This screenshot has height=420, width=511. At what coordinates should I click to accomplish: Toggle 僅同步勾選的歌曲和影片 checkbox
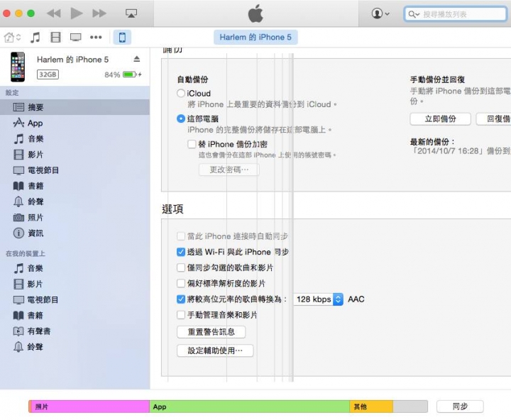181,267
